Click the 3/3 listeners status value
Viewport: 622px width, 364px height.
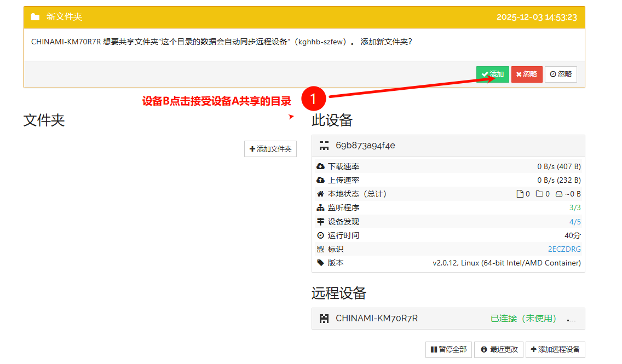(575, 208)
